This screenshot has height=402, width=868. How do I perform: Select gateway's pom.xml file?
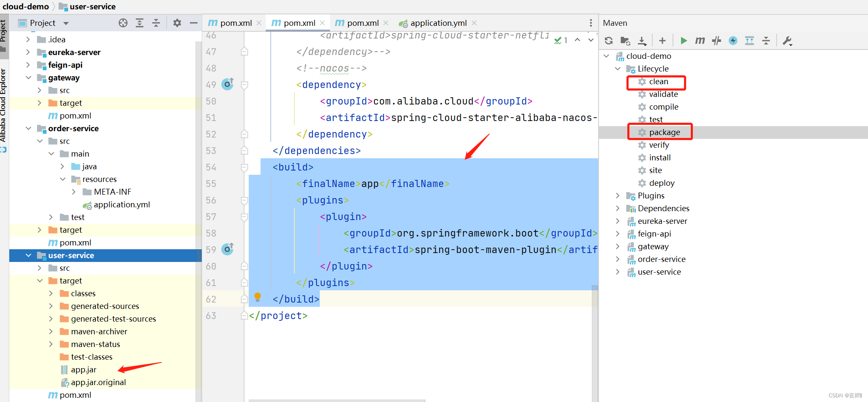pos(75,116)
